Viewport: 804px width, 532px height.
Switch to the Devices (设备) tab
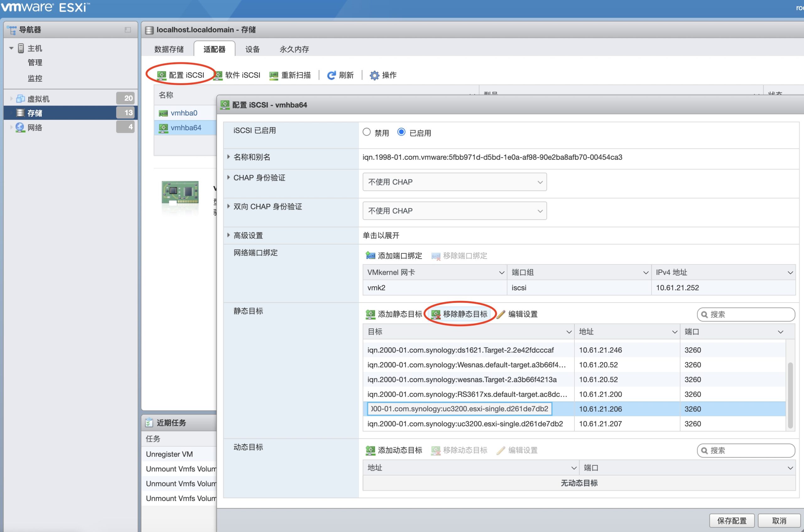pyautogui.click(x=253, y=49)
